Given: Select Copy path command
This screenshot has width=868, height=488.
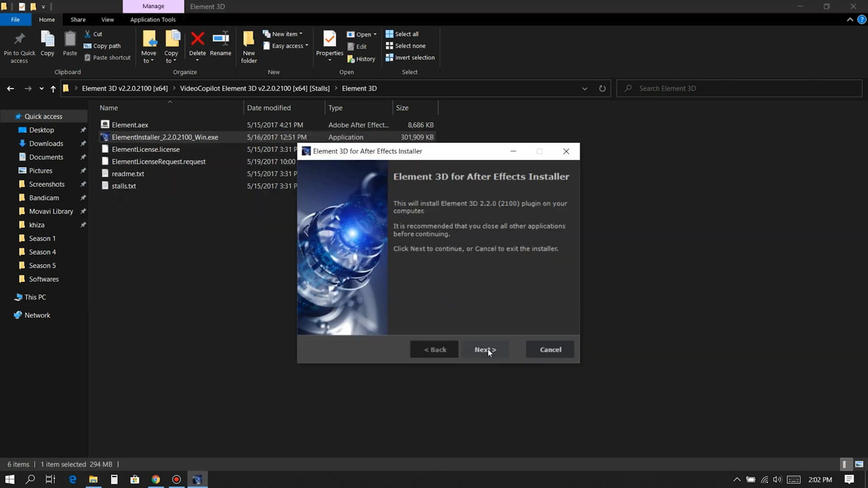Looking at the screenshot, I should coord(102,46).
